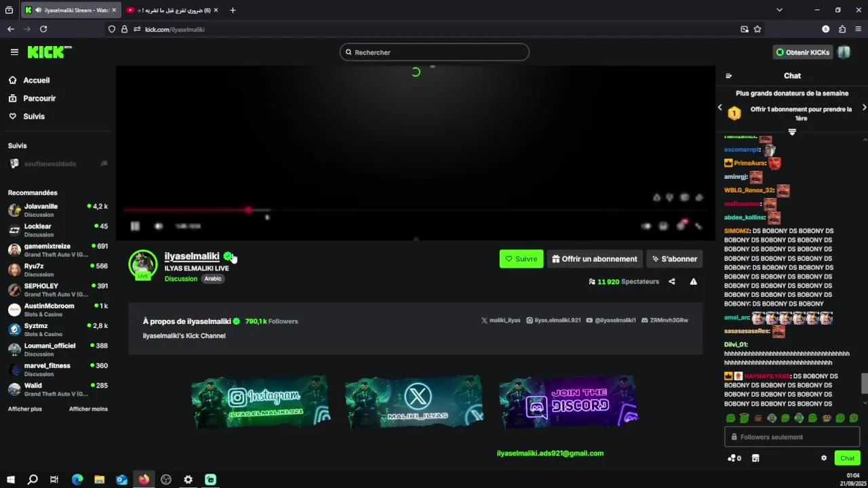868x488 pixels.
Task: Switch to the YouTube browser tab
Action: (171, 10)
